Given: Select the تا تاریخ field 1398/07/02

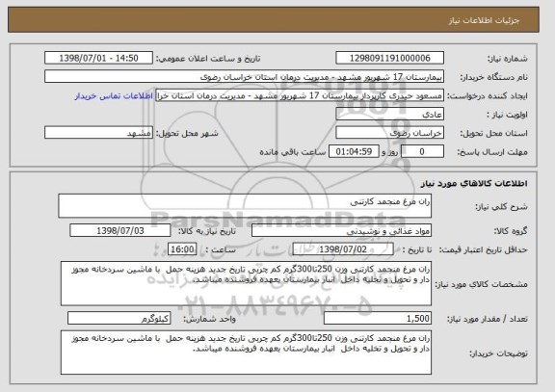Looking at the screenshot, I should pos(343,249).
